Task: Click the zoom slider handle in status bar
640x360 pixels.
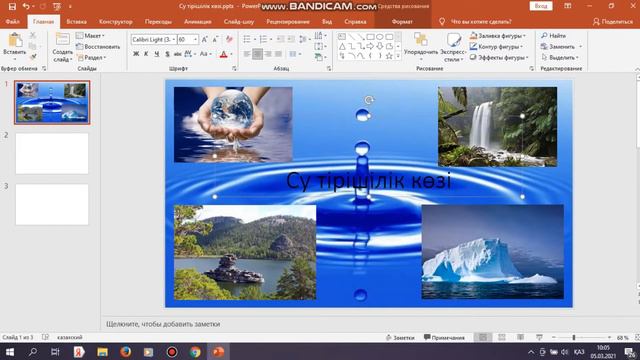Action: tap(573, 338)
